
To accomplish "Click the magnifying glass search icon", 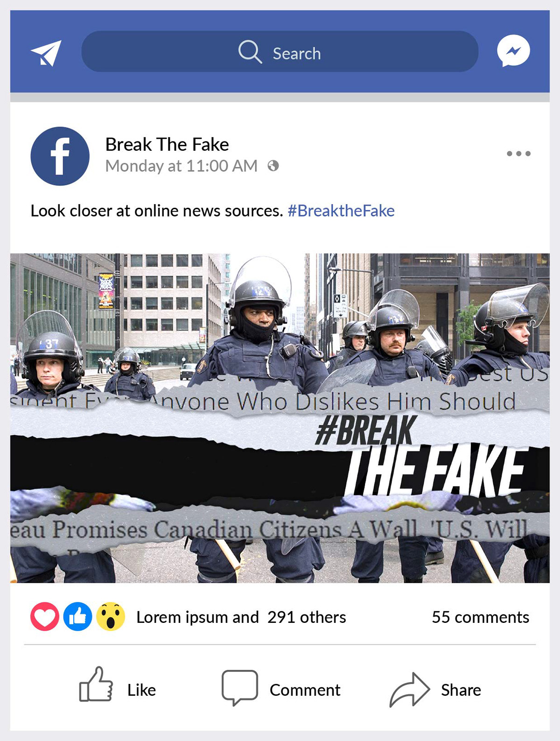I will pyautogui.click(x=250, y=51).
